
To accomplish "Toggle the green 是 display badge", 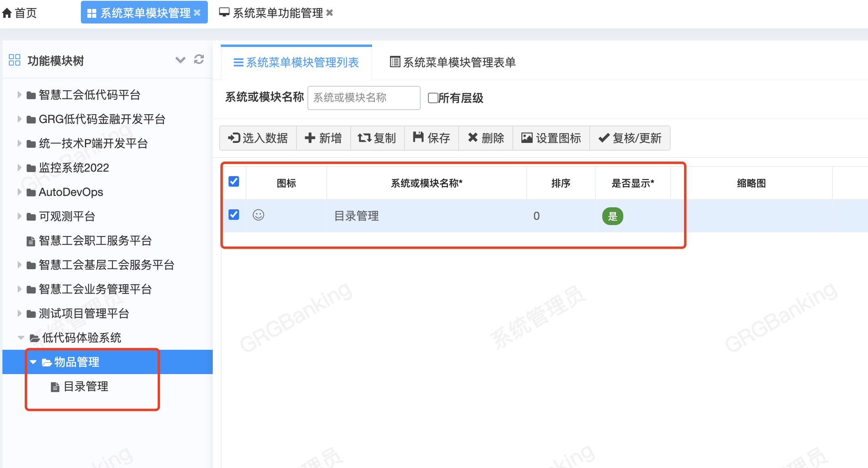I will (x=613, y=216).
